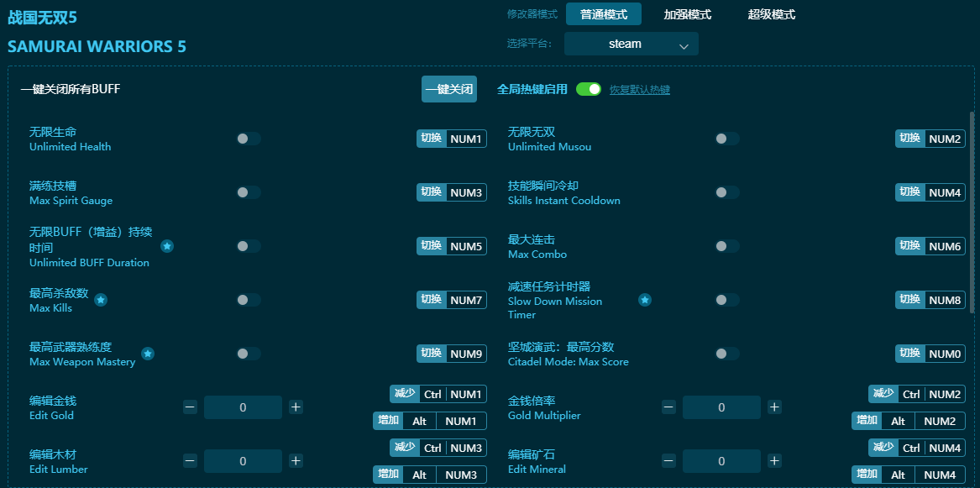
Task: Click star icon beside Unlimited BUFF Duration
Action: (x=167, y=246)
